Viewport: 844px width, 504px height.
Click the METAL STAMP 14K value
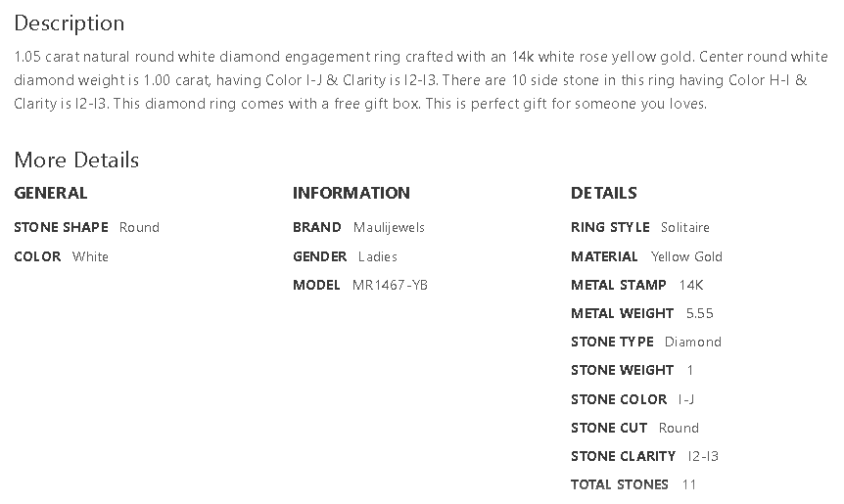tap(690, 285)
